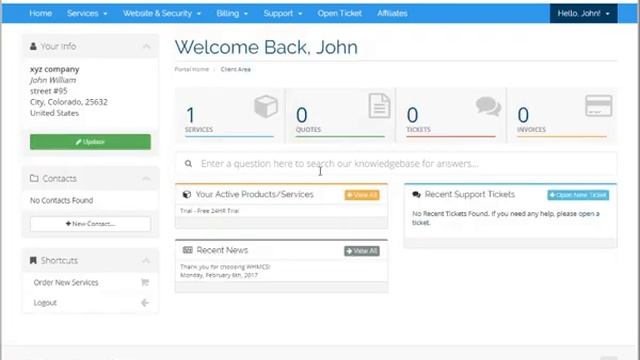Click View All for Recent News
The height and width of the screenshot is (360, 640).
tap(362, 251)
